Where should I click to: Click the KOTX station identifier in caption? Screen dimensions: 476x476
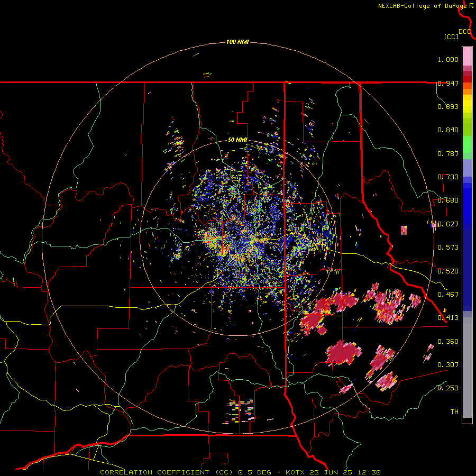coord(296,472)
